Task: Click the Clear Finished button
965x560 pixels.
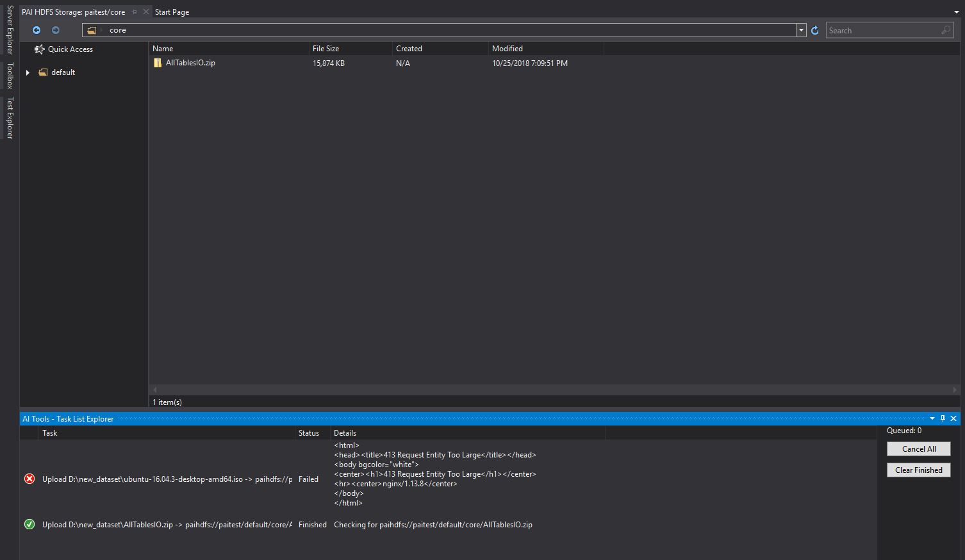Action: (x=919, y=470)
